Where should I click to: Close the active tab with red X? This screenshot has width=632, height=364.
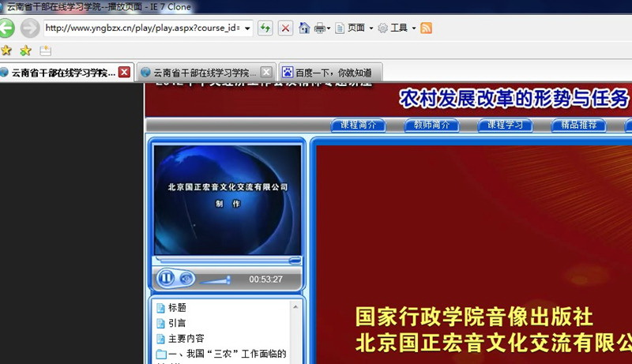pyautogui.click(x=124, y=72)
